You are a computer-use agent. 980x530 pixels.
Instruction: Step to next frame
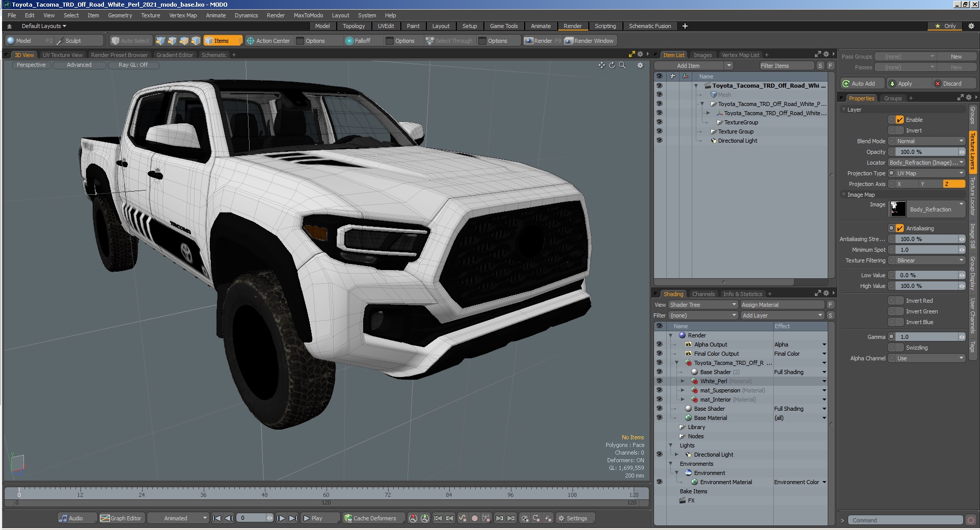tap(281, 518)
